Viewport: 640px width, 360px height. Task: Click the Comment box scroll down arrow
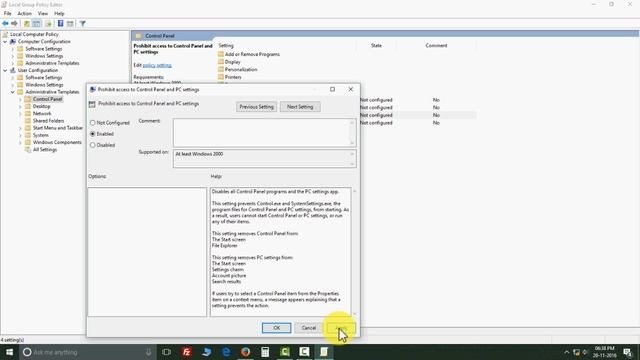[x=352, y=143]
